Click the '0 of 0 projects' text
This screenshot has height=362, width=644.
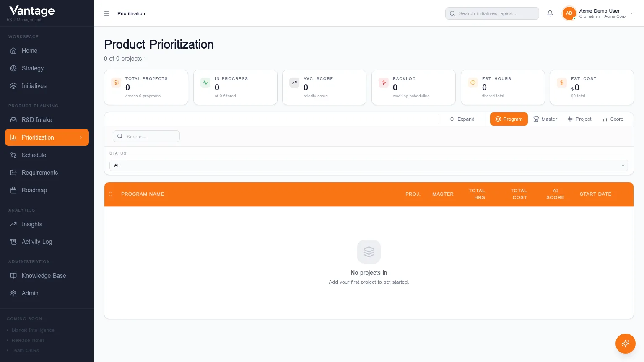(123, 59)
